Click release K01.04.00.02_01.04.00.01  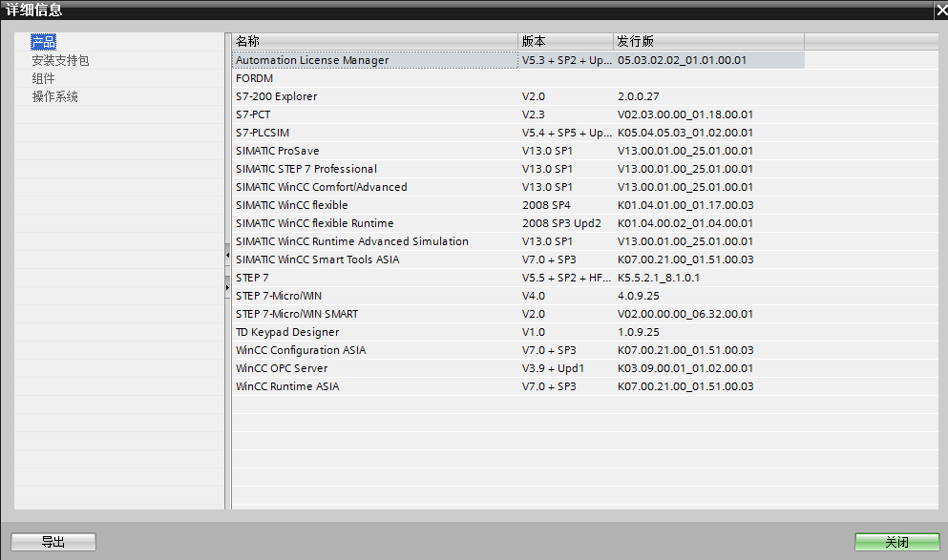tap(685, 223)
